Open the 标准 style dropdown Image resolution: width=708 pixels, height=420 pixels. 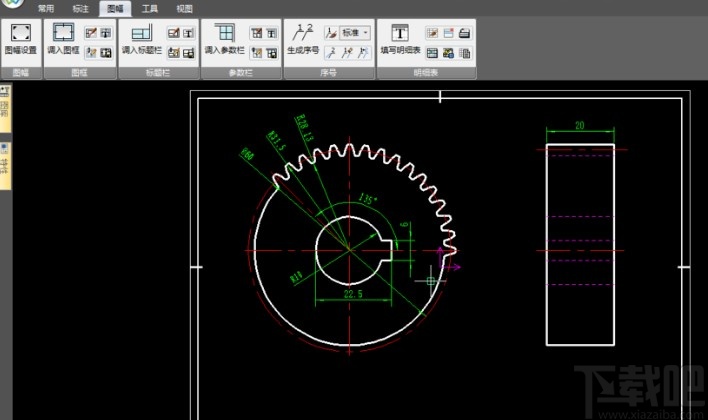click(x=356, y=33)
